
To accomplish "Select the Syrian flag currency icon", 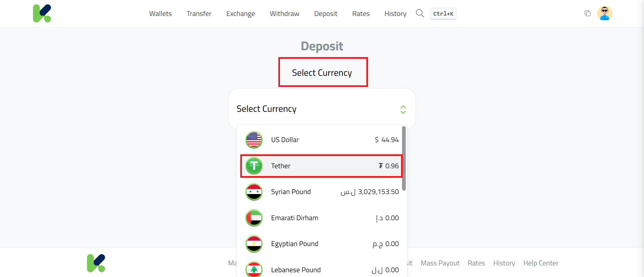I will (x=254, y=192).
